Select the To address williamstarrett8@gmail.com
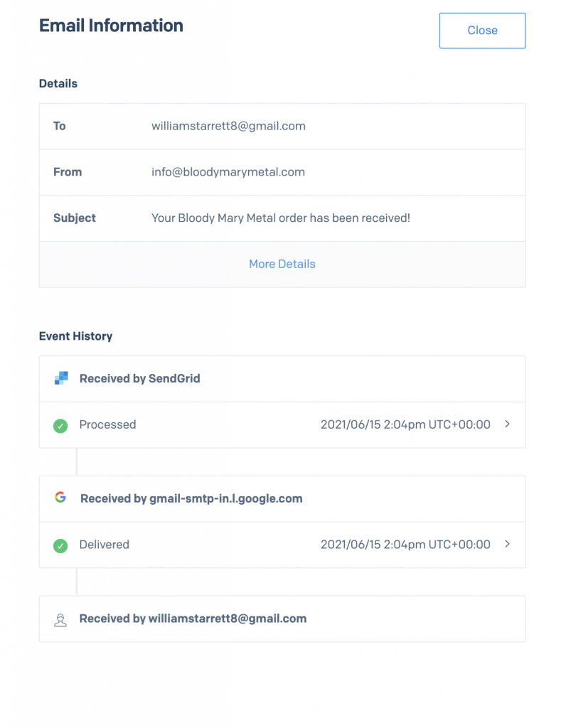Viewport: 571px width, 728px height. click(228, 126)
